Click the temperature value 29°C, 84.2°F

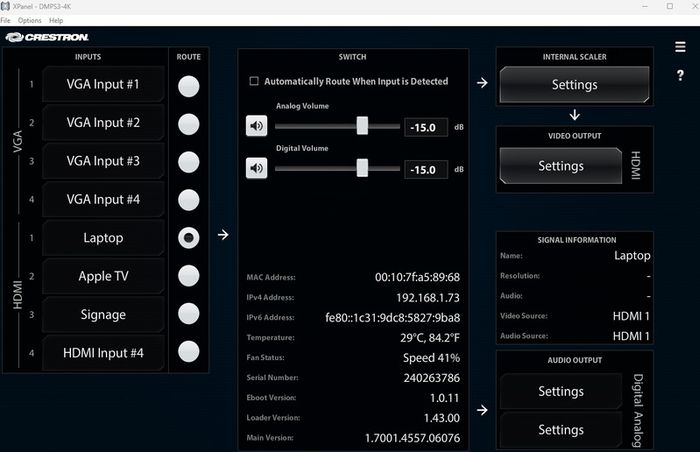coord(429,338)
